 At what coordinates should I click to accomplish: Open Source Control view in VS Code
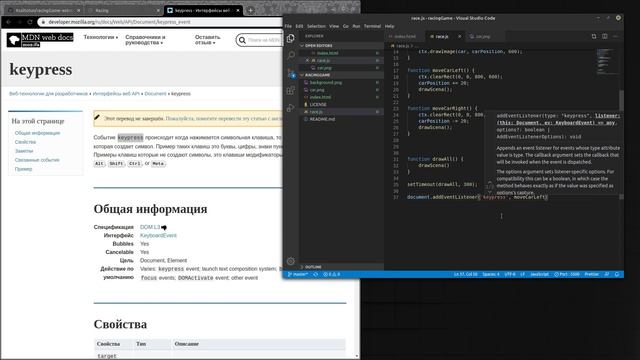[291, 73]
